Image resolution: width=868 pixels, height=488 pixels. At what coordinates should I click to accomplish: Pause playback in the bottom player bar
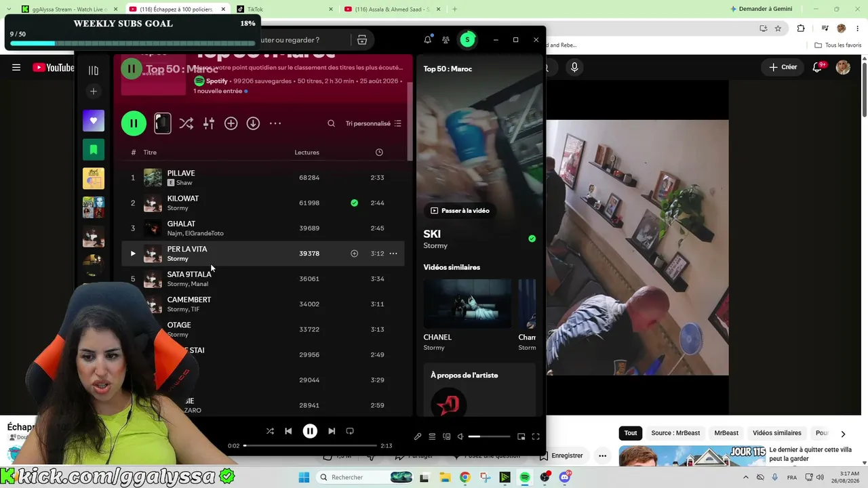tap(310, 431)
